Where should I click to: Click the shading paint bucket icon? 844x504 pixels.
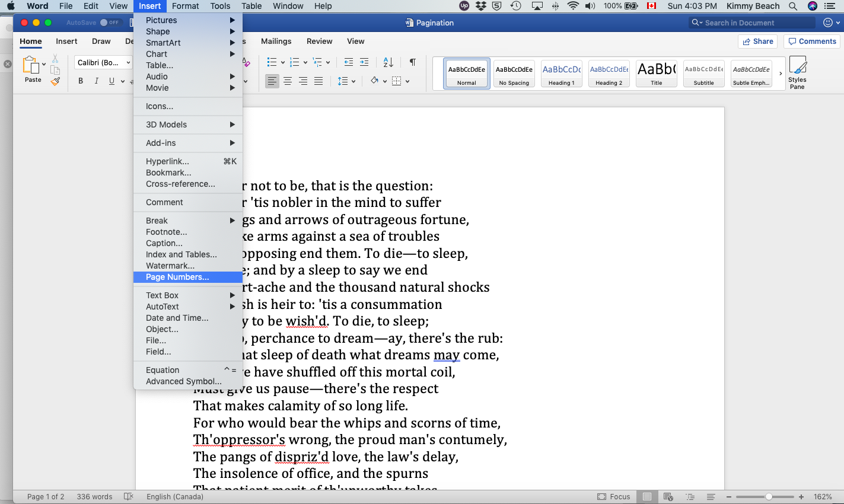(374, 81)
